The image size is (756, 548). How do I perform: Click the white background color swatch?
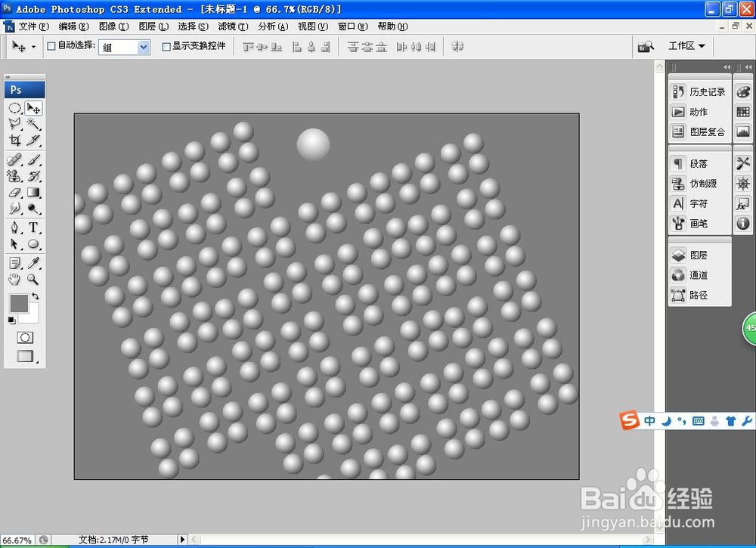(x=33, y=316)
